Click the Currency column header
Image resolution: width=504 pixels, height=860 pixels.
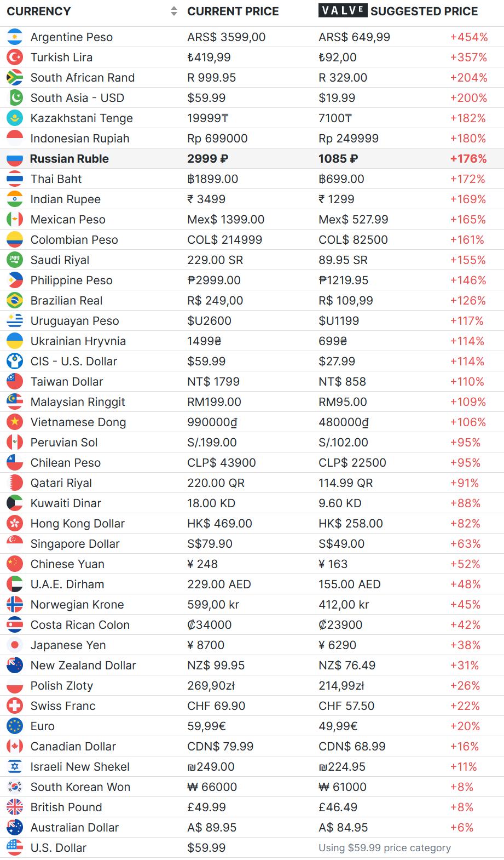click(39, 11)
